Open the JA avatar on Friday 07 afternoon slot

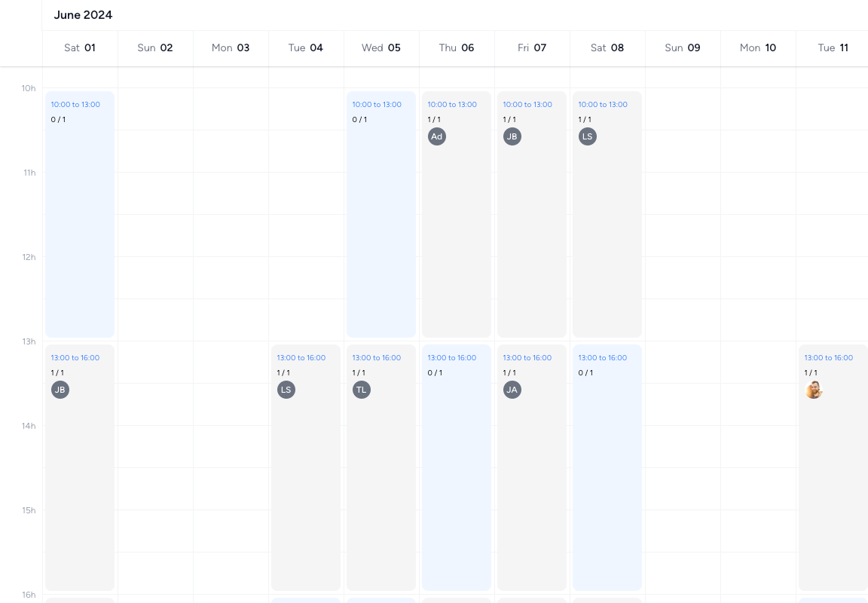coord(512,390)
